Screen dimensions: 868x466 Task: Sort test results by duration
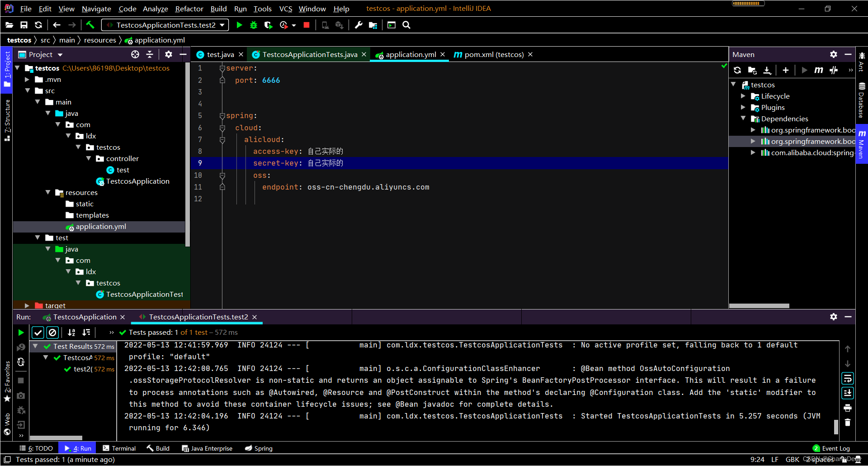[x=86, y=333]
